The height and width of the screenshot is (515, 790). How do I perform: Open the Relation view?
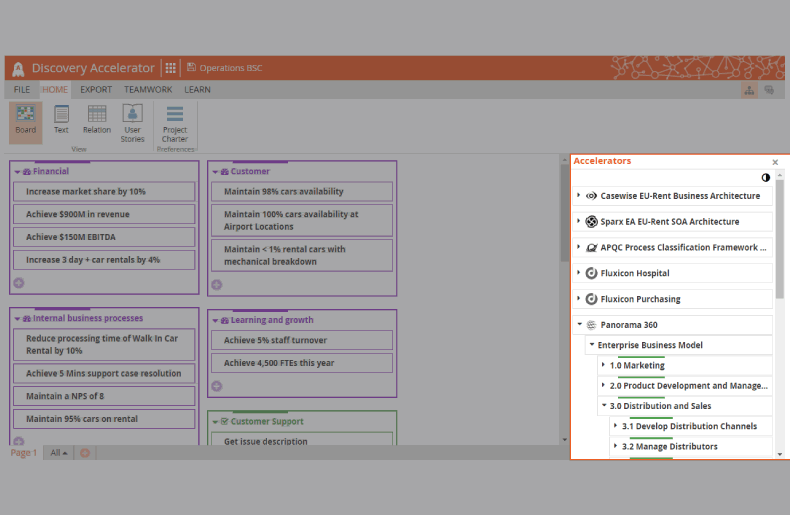point(97,119)
